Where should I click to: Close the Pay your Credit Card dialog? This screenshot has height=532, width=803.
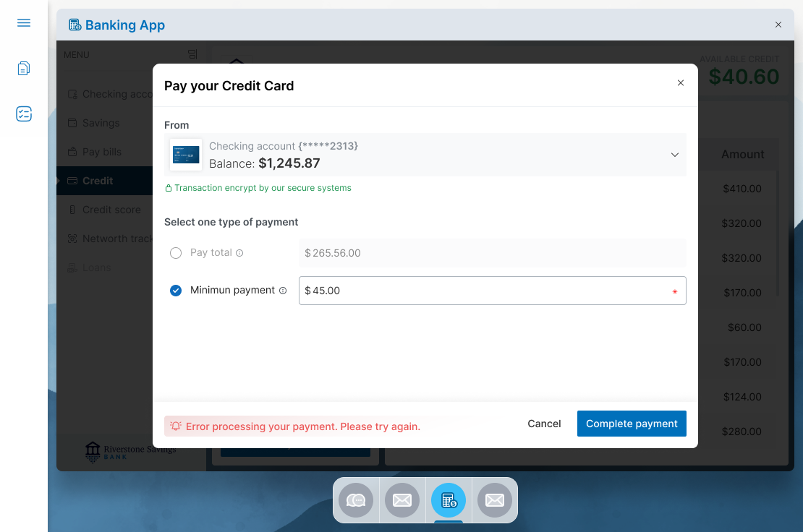tap(681, 83)
